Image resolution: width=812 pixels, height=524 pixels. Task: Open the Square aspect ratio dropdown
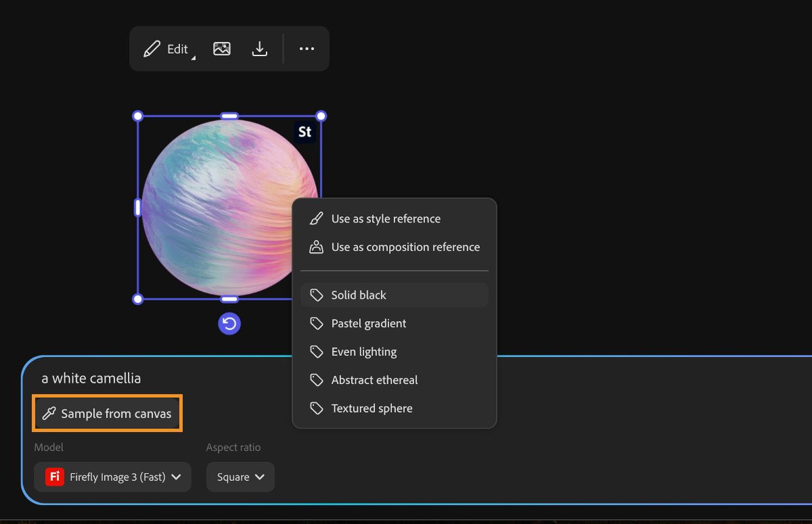click(x=240, y=477)
